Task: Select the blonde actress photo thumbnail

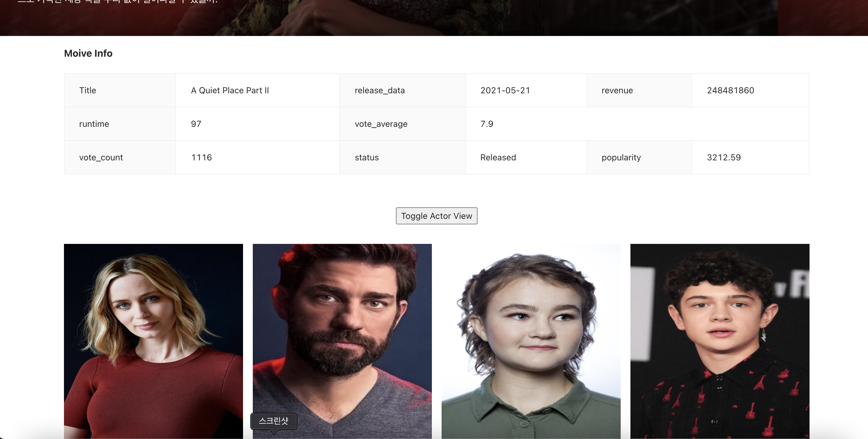Action: [x=153, y=341]
